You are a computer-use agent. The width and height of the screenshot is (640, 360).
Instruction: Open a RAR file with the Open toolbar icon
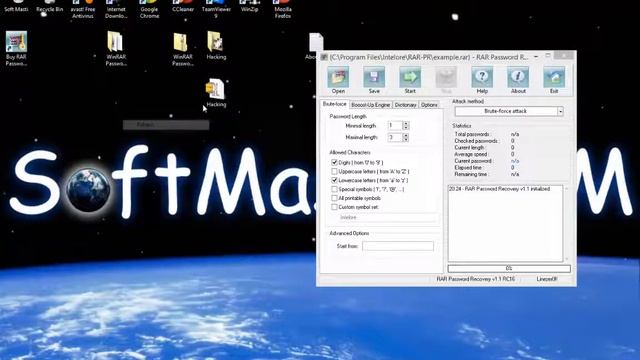[x=338, y=80]
